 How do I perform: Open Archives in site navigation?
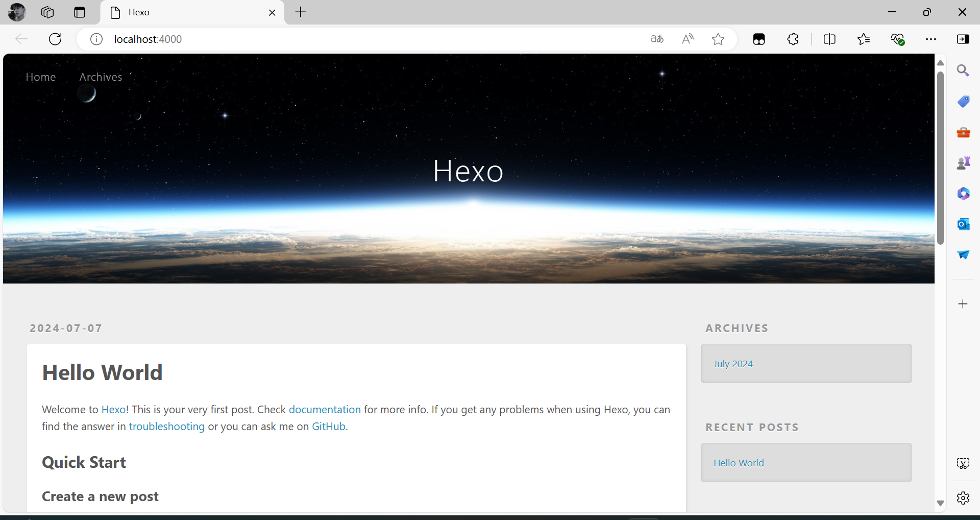click(101, 77)
